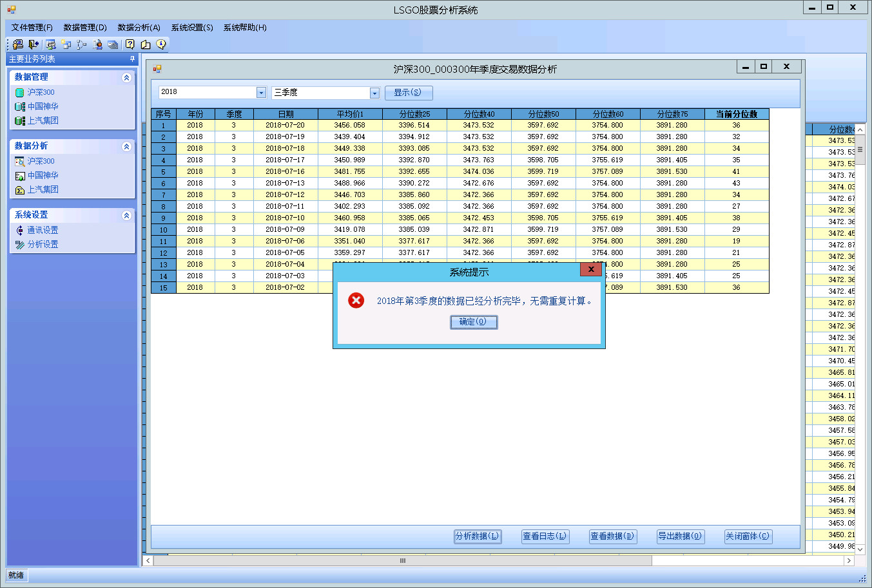Open the 数据分析(A) menu

coord(139,28)
